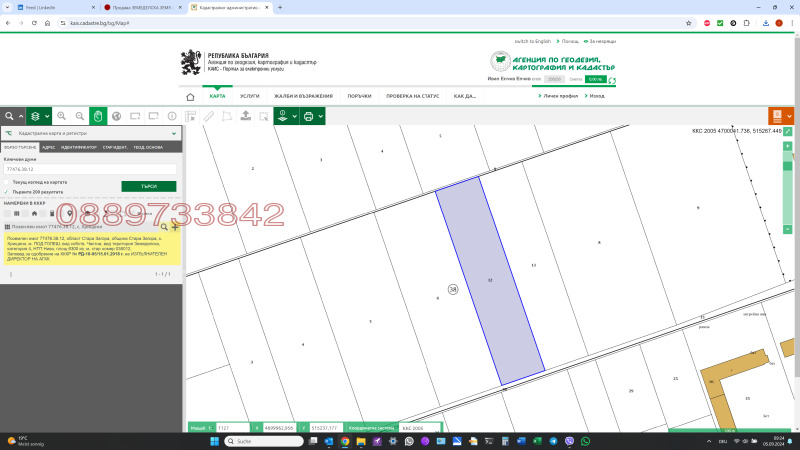Expand the orange panel dropdown at right
Screen dimensions: 800x450
click(x=790, y=116)
